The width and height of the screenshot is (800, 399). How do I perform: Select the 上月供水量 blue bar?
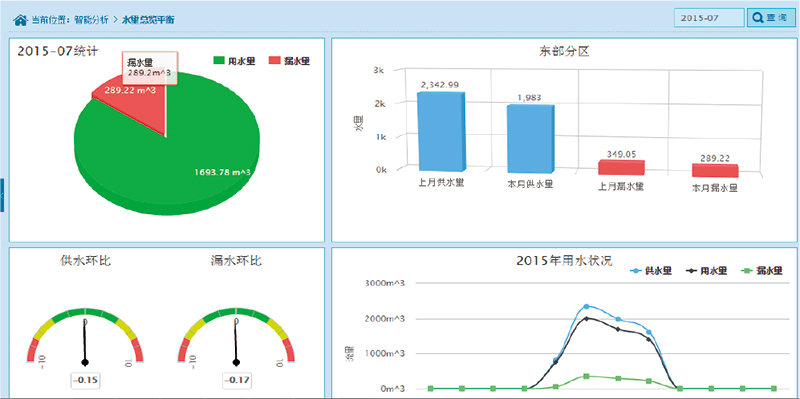441,132
